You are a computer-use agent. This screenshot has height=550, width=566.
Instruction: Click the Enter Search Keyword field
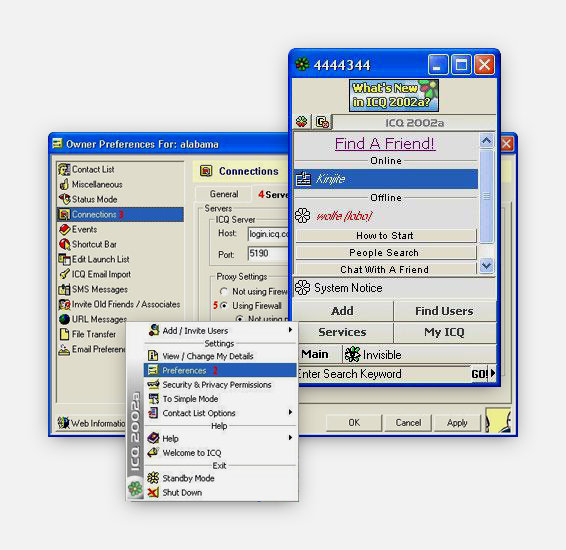coord(383,374)
